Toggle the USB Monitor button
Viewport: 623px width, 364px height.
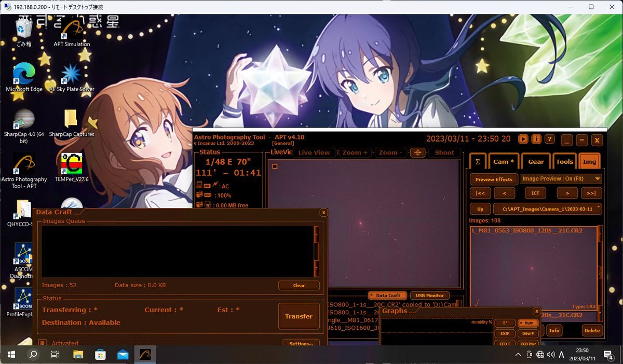point(430,296)
